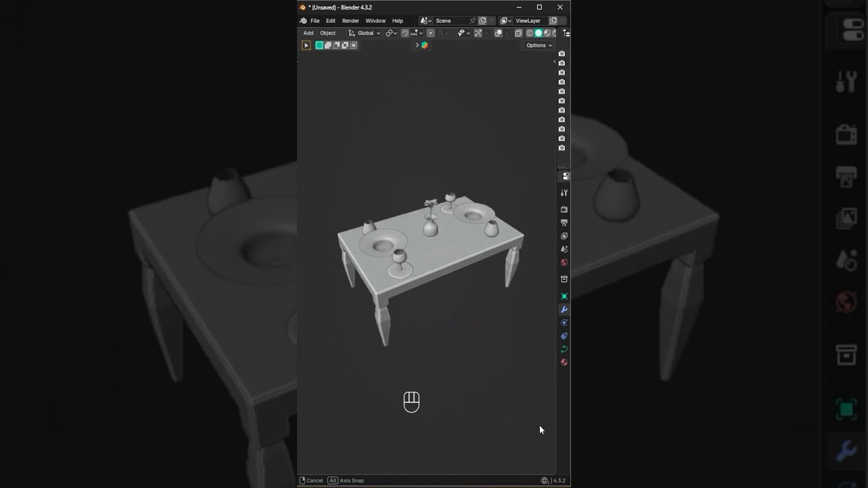Open the Render properties tab

564,209
